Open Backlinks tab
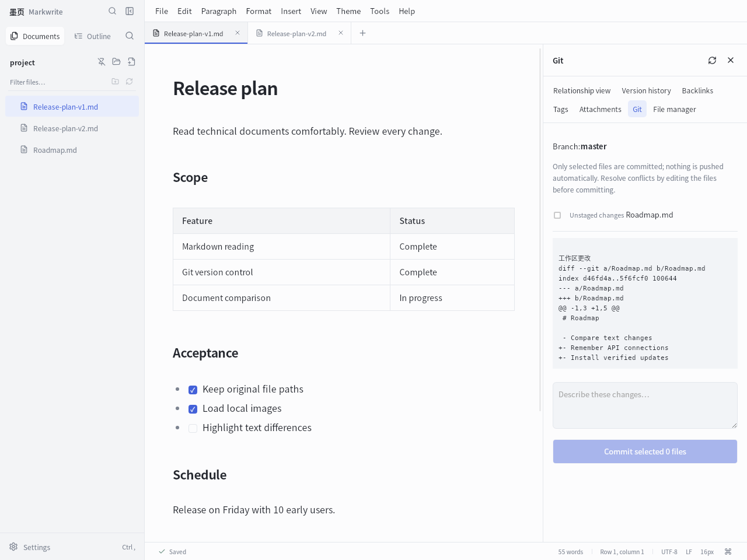The image size is (747, 560). [x=697, y=90]
